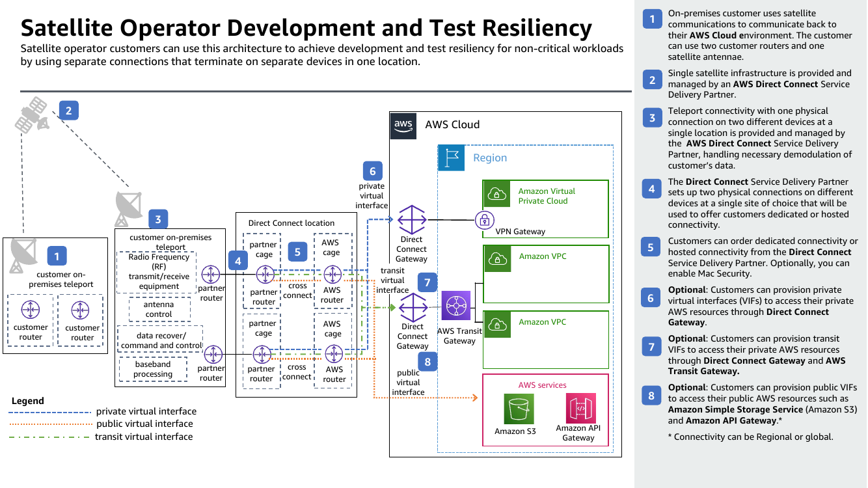Click the step 2 description about single satellite infrastructure
This screenshot has width=868, height=488.
759,84
